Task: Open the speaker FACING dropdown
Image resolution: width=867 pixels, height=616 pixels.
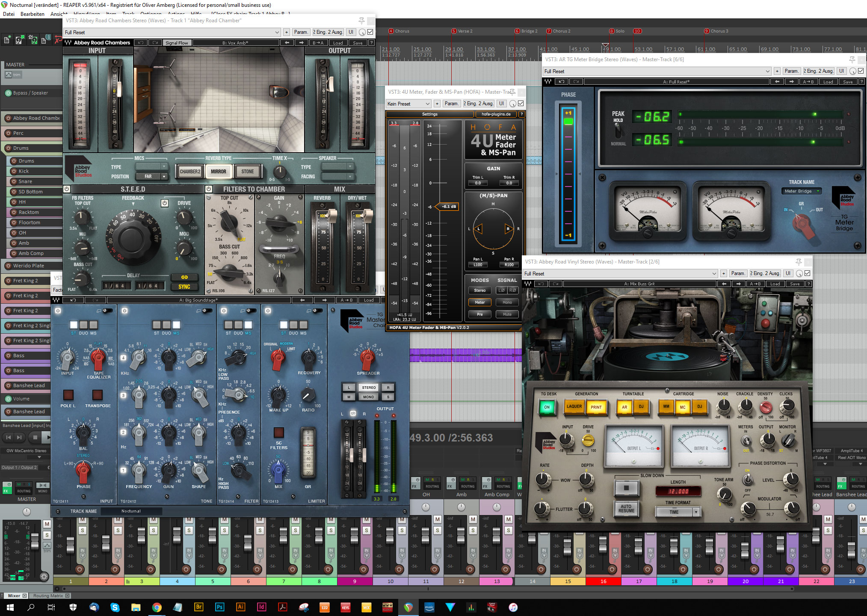Action: (338, 177)
